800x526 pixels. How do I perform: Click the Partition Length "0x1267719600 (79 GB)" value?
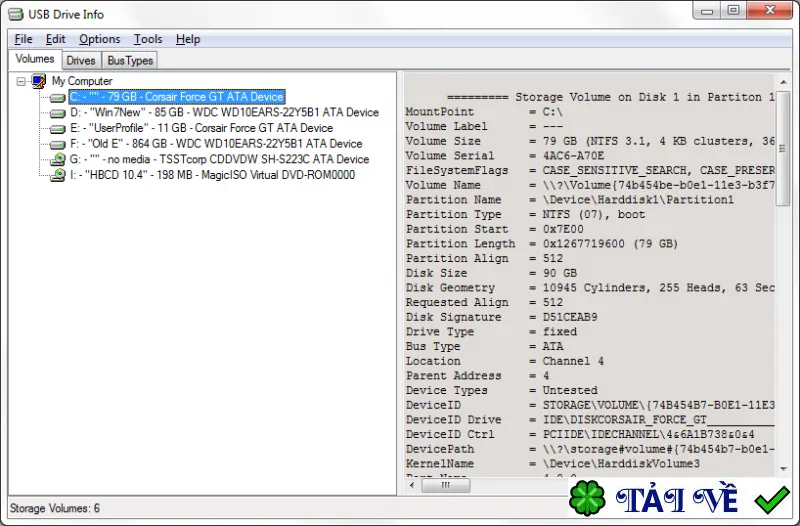coord(610,244)
